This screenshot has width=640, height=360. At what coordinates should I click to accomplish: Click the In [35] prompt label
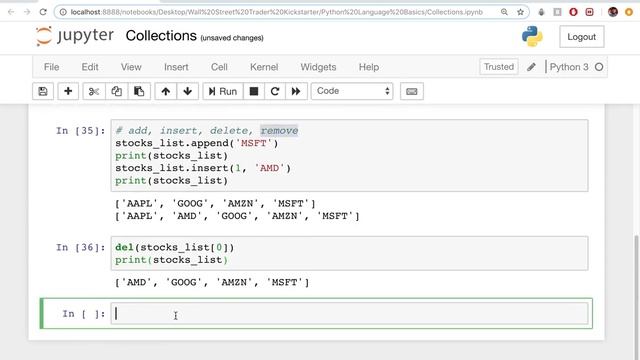pos(80,131)
